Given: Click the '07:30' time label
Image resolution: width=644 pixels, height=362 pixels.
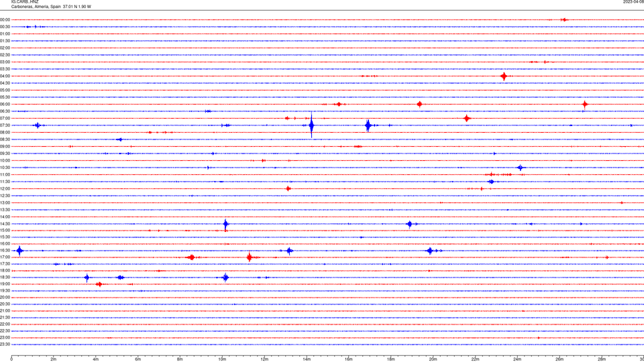Looking at the screenshot, I should (x=5, y=125).
